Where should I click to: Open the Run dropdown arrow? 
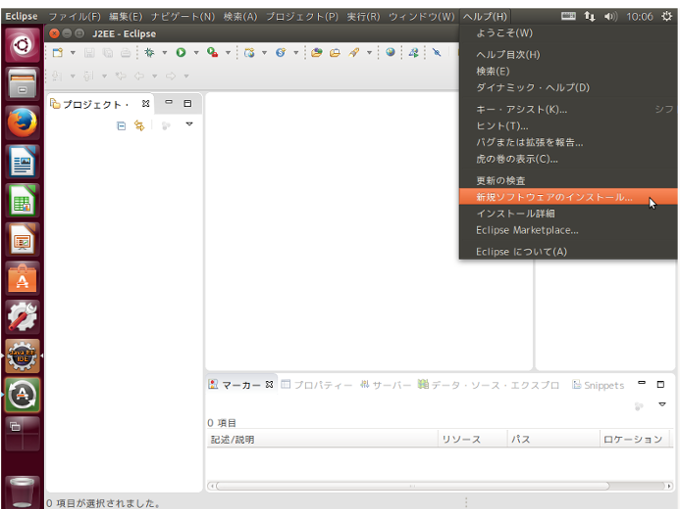coord(196,53)
